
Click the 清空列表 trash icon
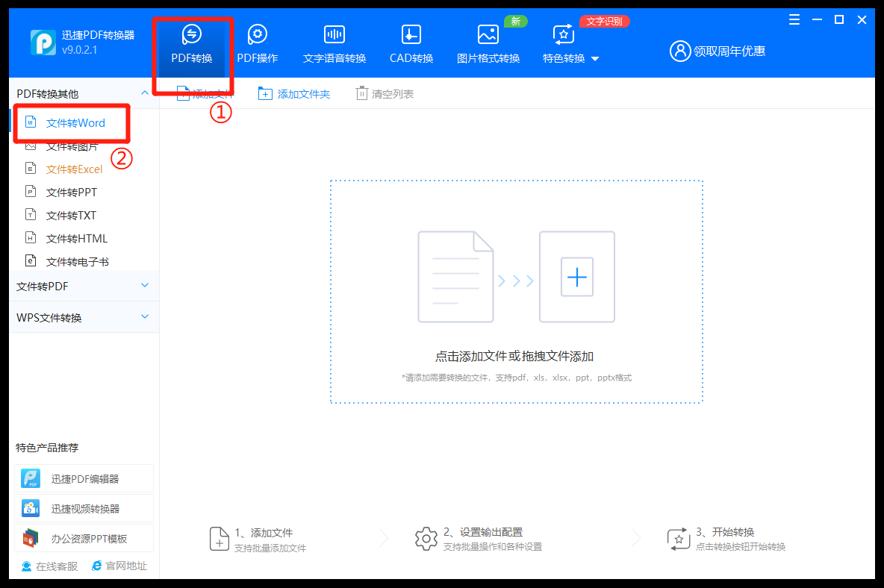point(361,93)
